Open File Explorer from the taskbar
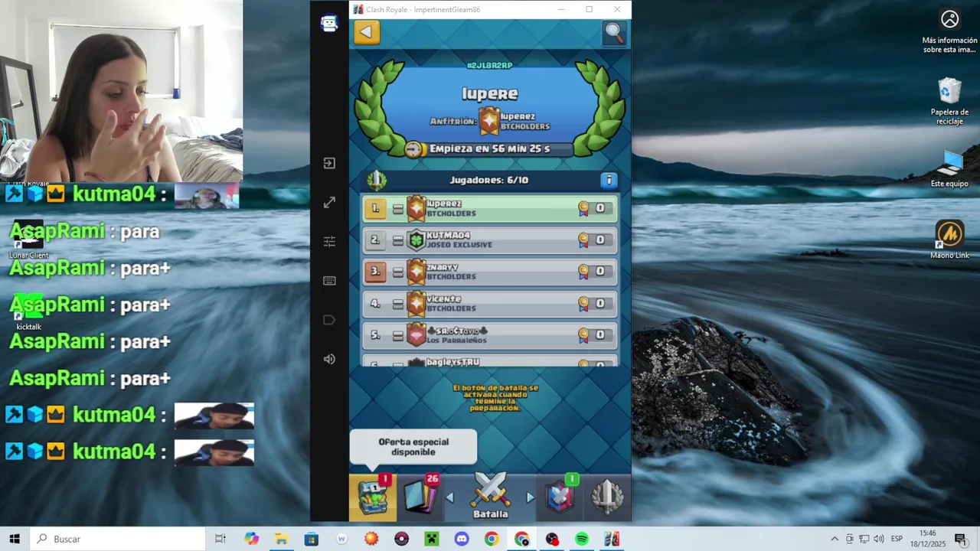Screen dimensions: 980x551 pos(282,539)
